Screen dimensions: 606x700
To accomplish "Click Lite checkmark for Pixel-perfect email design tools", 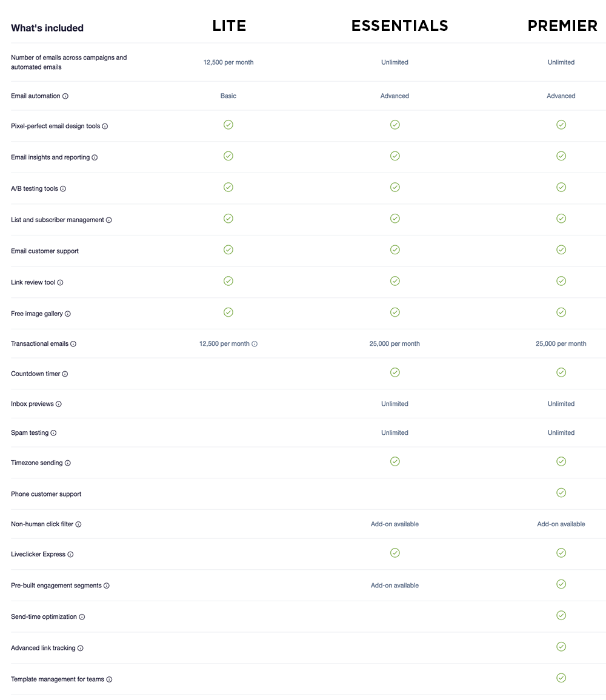I will click(228, 125).
